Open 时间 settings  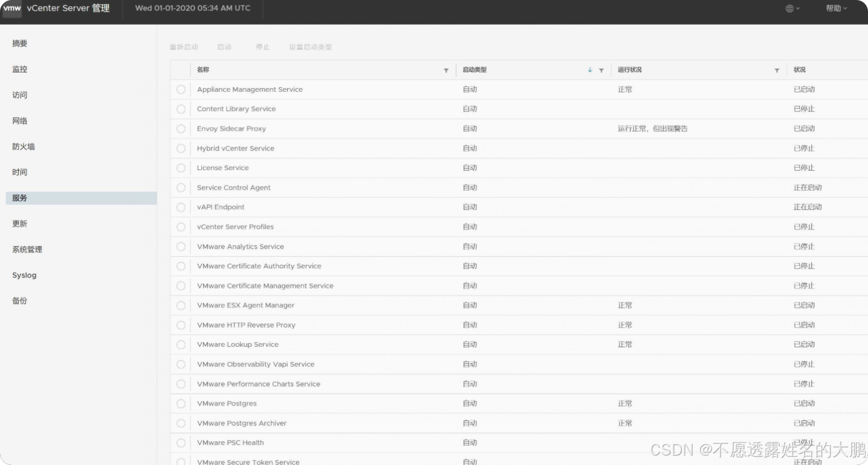click(19, 172)
